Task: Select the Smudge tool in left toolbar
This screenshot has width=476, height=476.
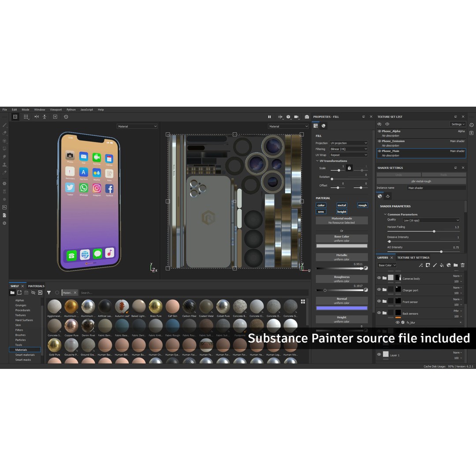Action: [x=4, y=156]
